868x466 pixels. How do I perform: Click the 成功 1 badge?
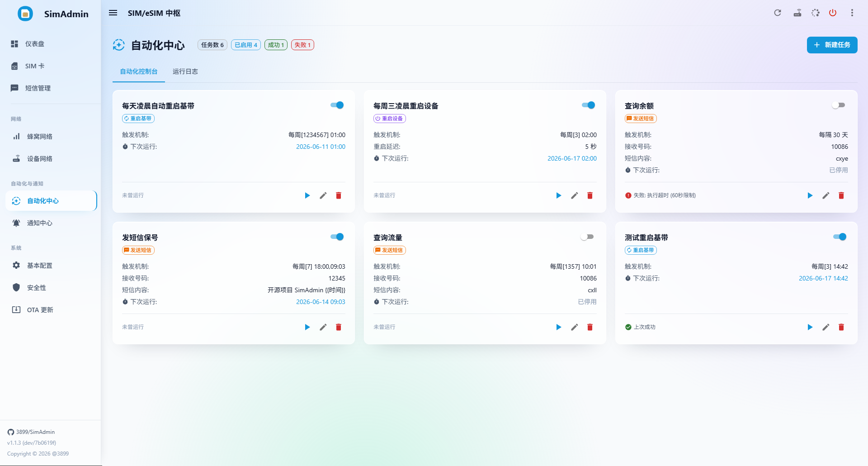[x=276, y=45]
